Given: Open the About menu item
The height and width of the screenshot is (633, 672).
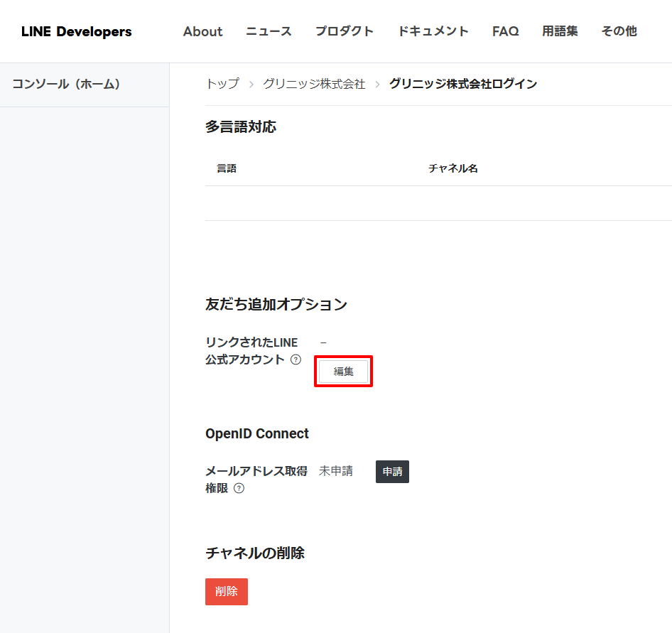Looking at the screenshot, I should tap(202, 31).
